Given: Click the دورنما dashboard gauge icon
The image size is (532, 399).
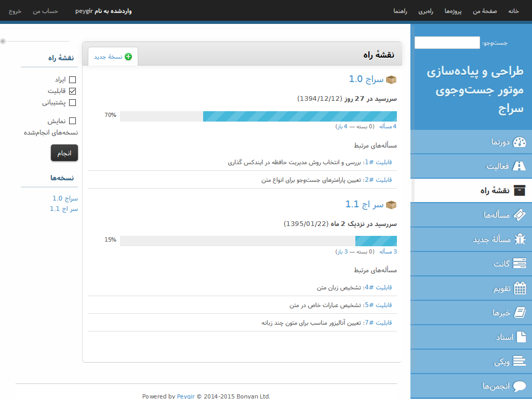Looking at the screenshot, I should (x=519, y=142).
